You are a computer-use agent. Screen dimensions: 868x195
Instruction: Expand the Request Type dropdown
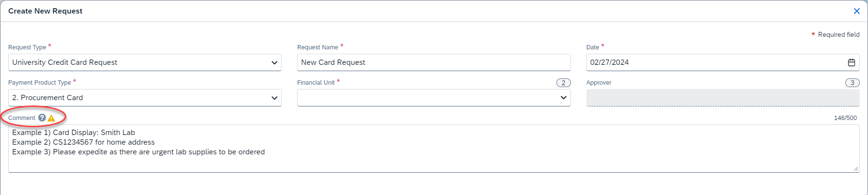(274, 62)
